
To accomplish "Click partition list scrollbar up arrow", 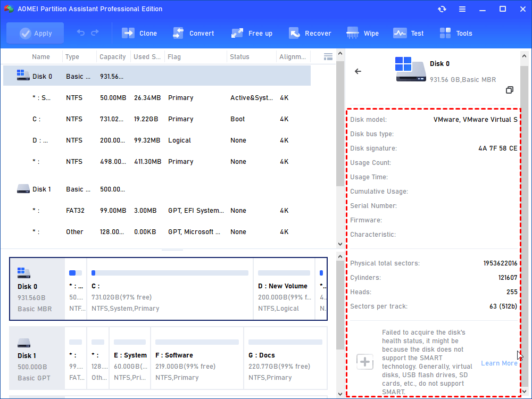I will click(340, 54).
